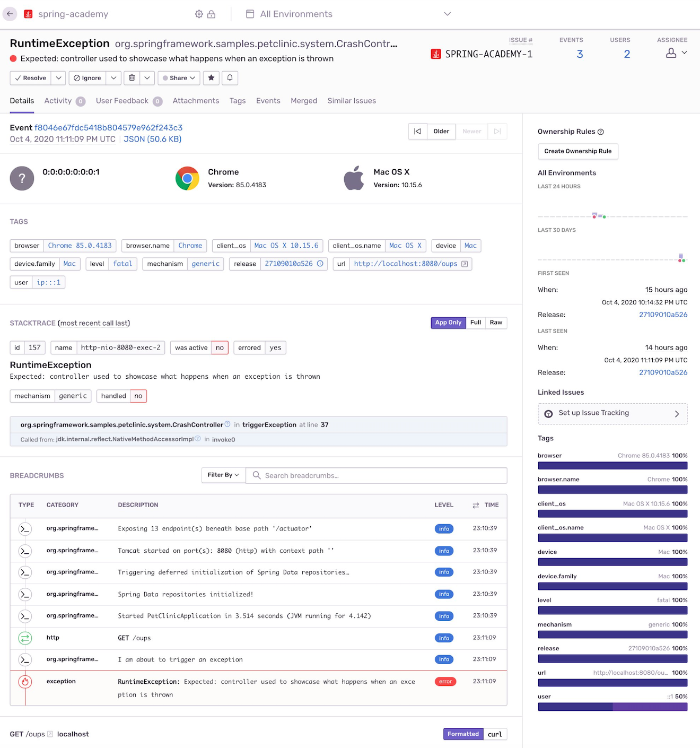
Task: Click the delete issue trash icon
Action: [132, 78]
